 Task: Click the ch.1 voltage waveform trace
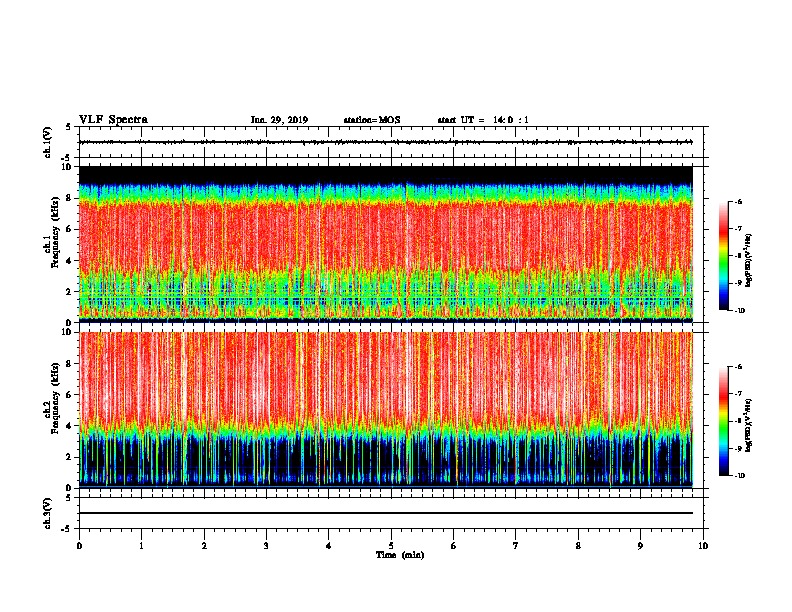click(386, 142)
